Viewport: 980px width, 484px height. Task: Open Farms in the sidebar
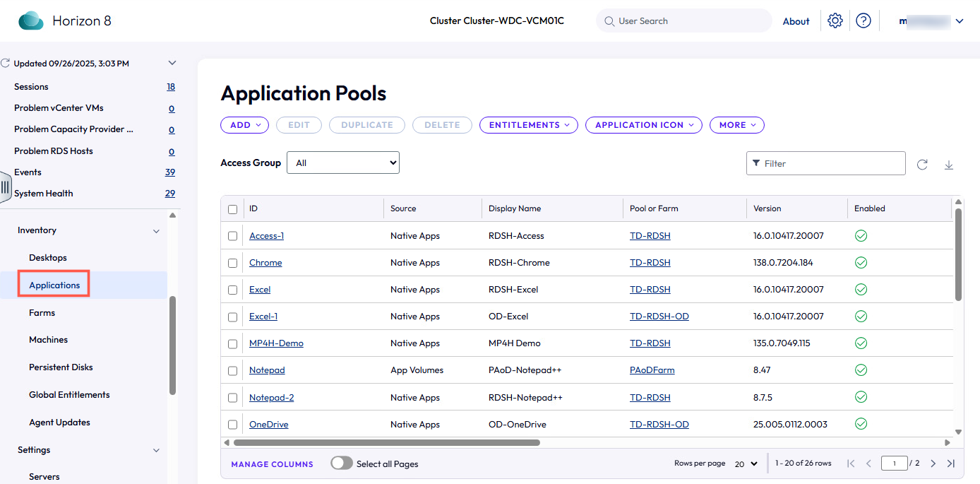click(42, 313)
